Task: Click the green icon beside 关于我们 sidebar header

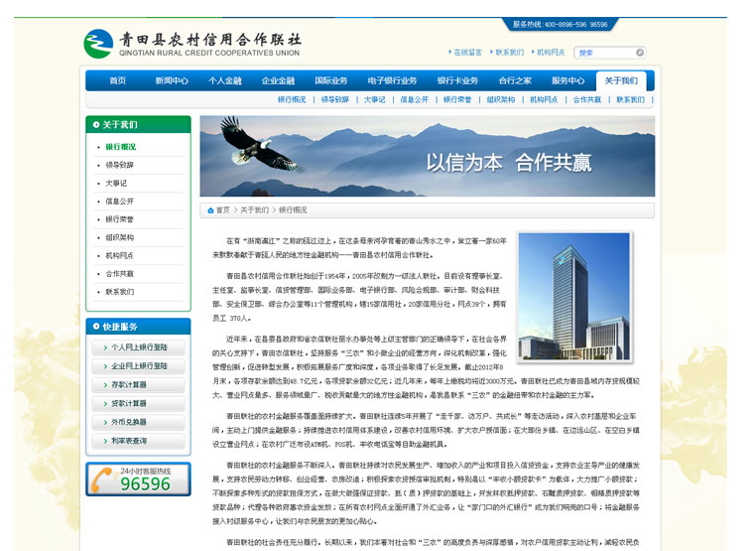Action: tap(95, 125)
